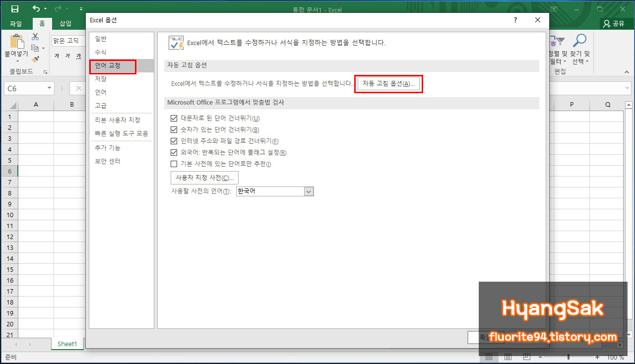Apply italic (가) formatting in ribbon
This screenshot has height=364, width=635.
(x=68, y=56)
